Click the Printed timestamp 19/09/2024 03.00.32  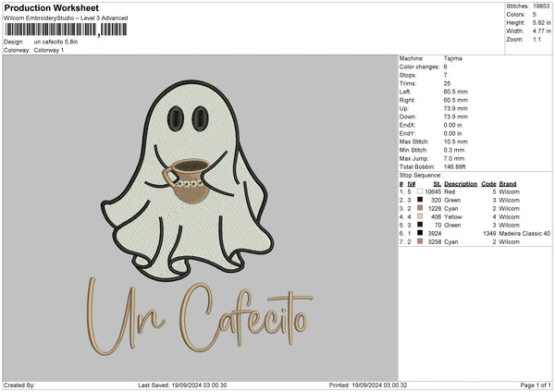379,385
